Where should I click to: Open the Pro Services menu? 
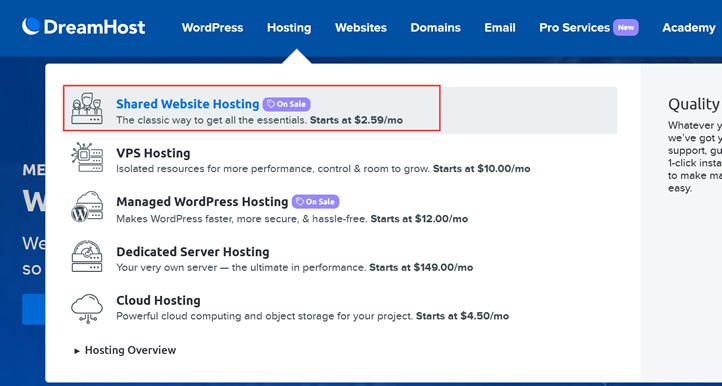[575, 28]
